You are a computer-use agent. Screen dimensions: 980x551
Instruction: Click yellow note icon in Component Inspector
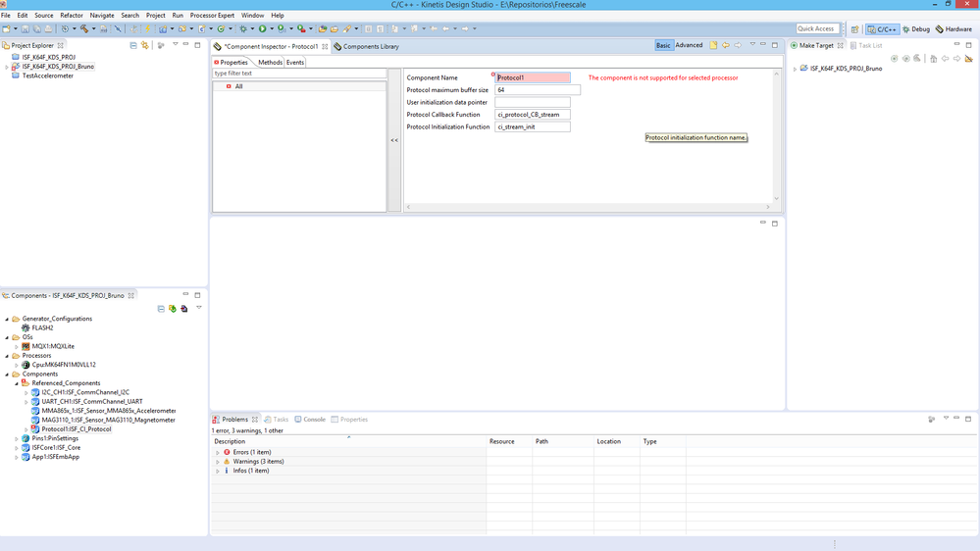click(x=713, y=46)
